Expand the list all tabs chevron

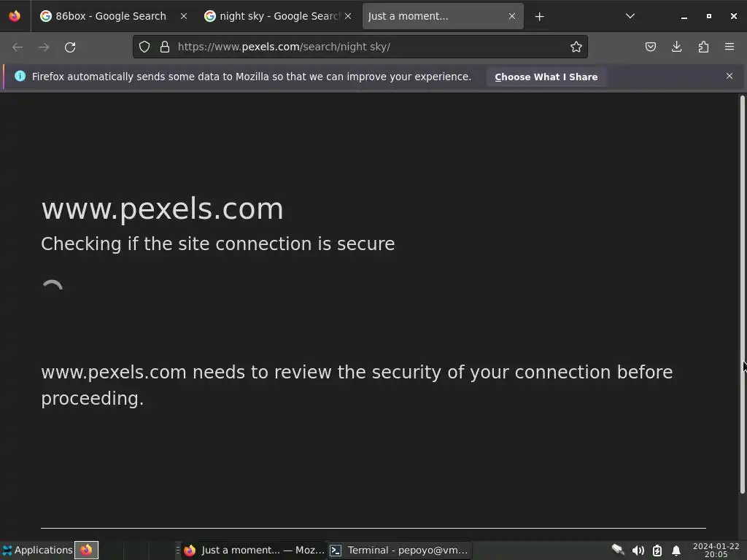[x=630, y=16]
